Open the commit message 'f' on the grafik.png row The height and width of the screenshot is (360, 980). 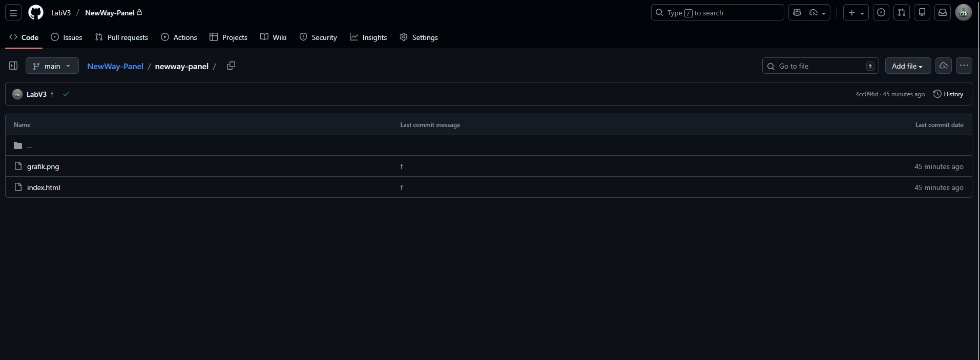(x=402, y=166)
